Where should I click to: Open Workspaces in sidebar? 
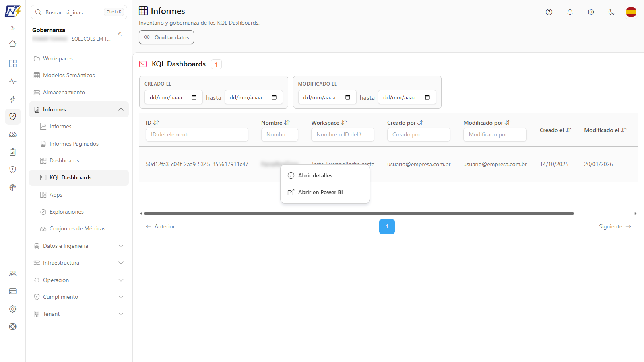click(79, 58)
